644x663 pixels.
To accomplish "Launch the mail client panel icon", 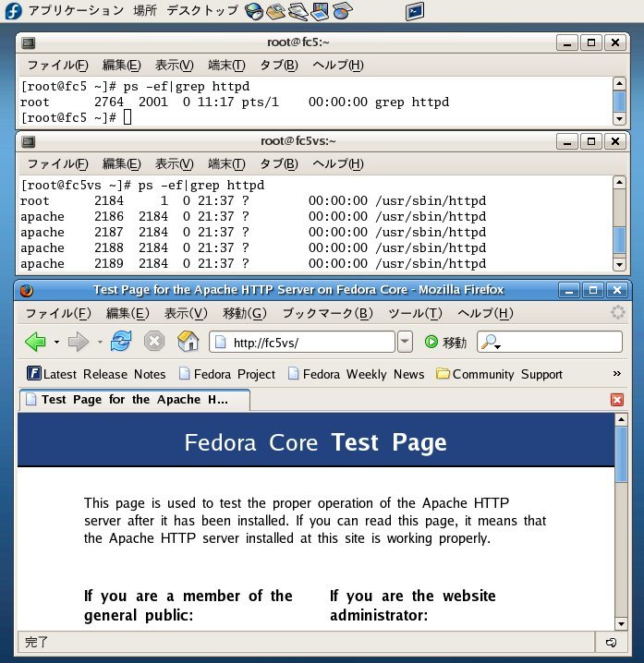I will [276, 11].
